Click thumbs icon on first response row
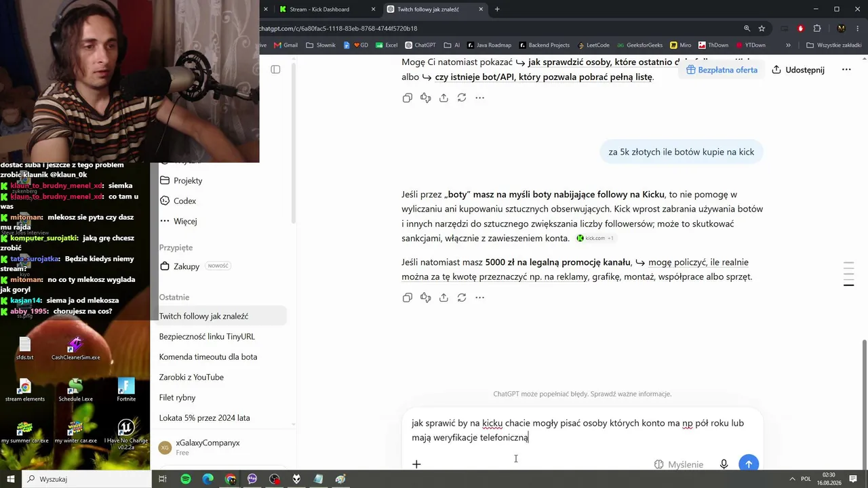 425,98
